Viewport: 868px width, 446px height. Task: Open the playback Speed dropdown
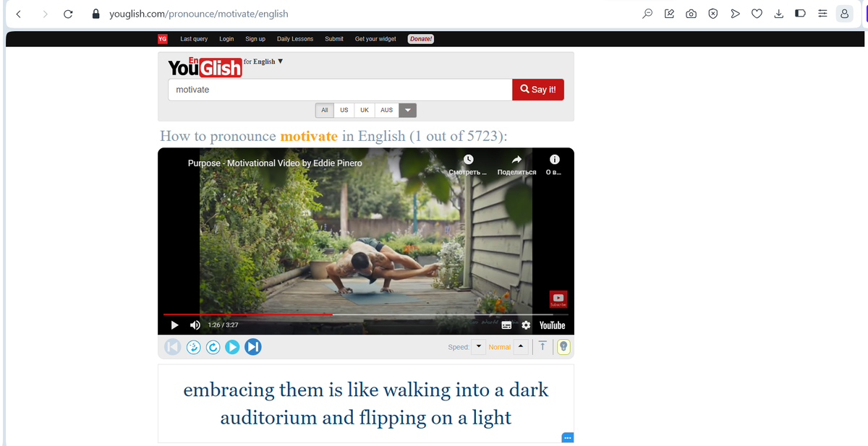pos(478,347)
